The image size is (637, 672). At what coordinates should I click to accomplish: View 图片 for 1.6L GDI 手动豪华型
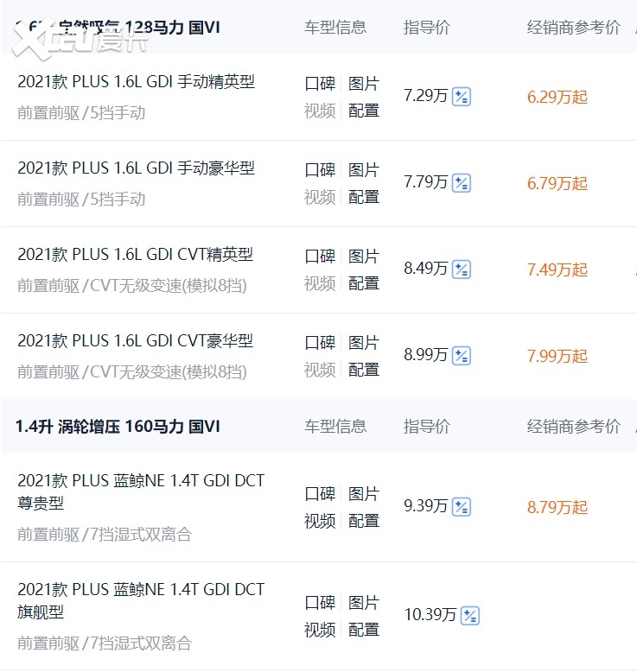[x=364, y=170]
